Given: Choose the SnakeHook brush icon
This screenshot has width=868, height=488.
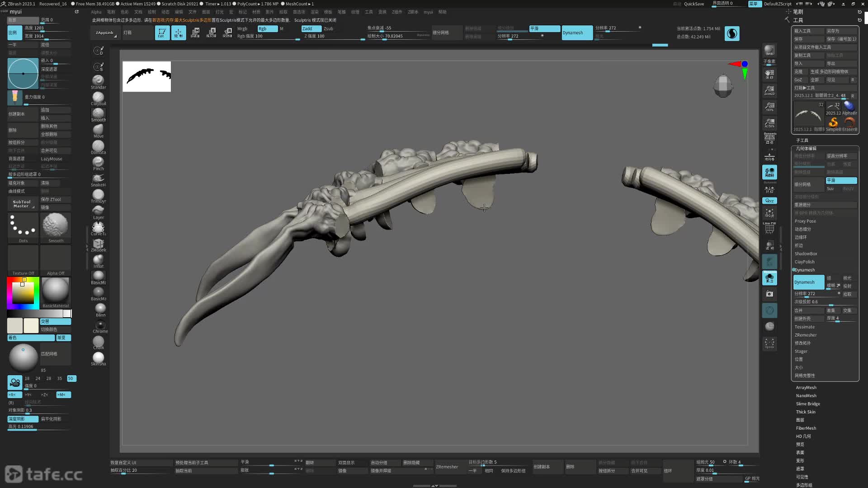Looking at the screenshot, I should click(98, 179).
